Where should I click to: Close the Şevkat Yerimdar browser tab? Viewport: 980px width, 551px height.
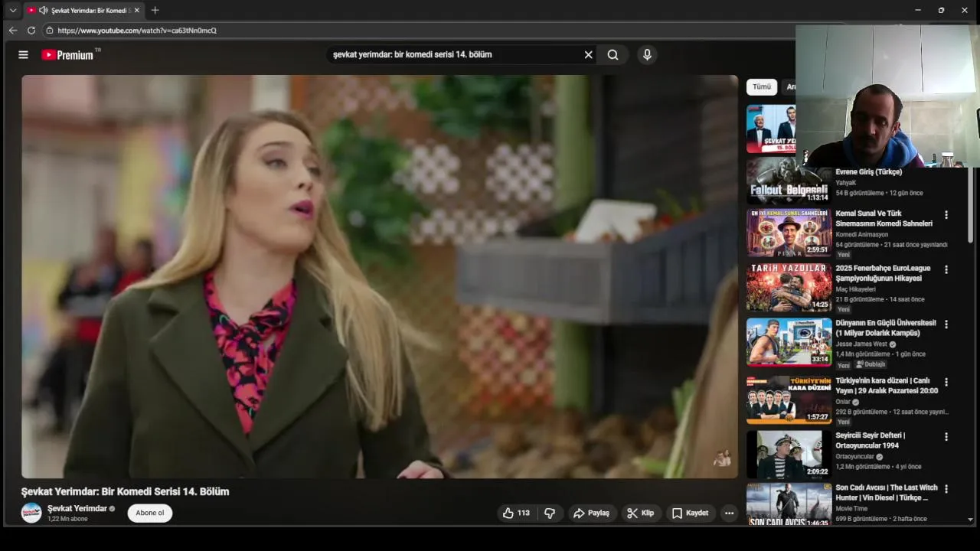pyautogui.click(x=137, y=10)
